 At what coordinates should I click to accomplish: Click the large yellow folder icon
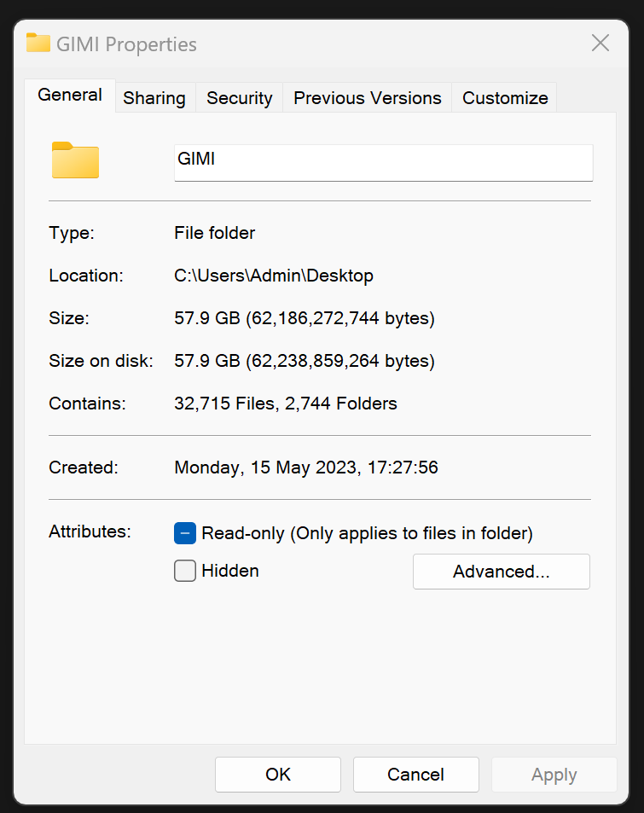point(75,160)
